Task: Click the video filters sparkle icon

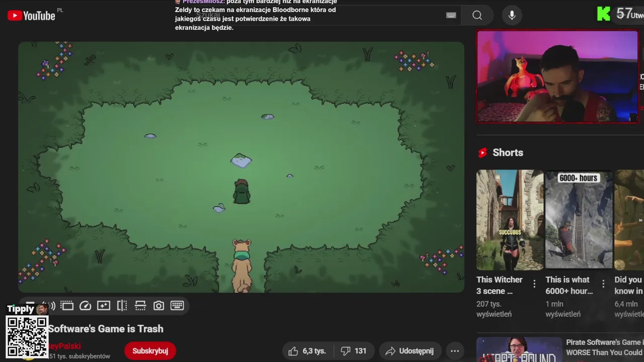Action: pos(104,306)
